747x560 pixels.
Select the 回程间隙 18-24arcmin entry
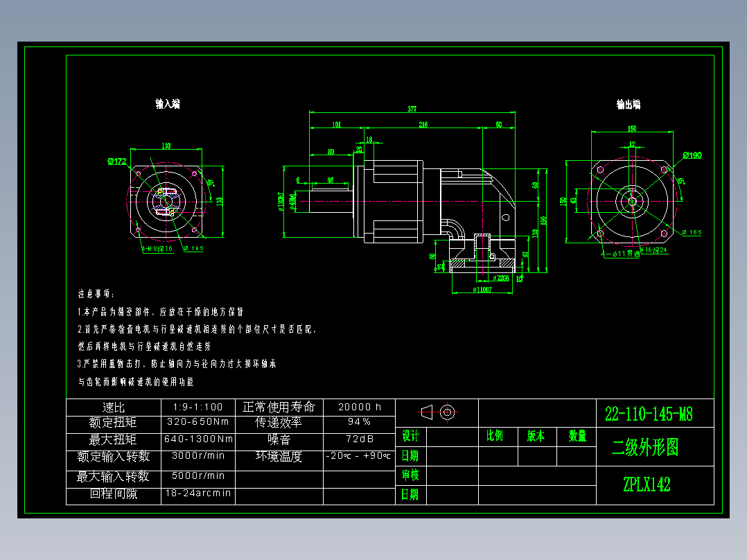[198, 493]
